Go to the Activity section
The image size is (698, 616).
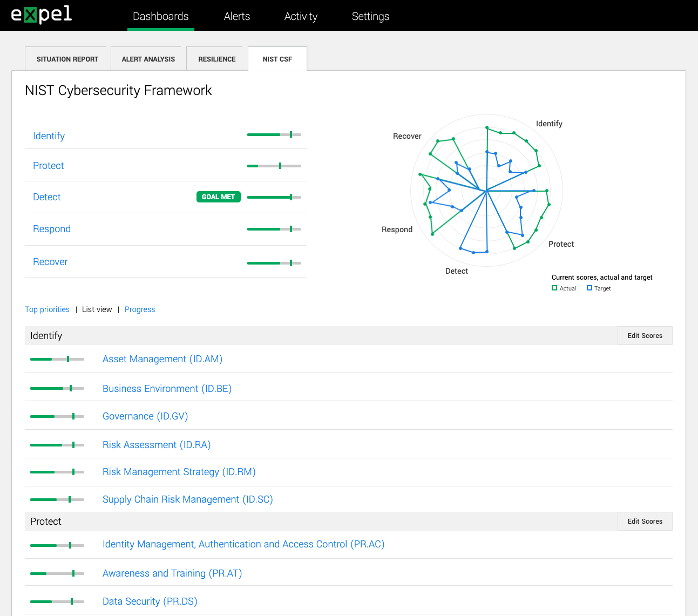[x=301, y=16]
